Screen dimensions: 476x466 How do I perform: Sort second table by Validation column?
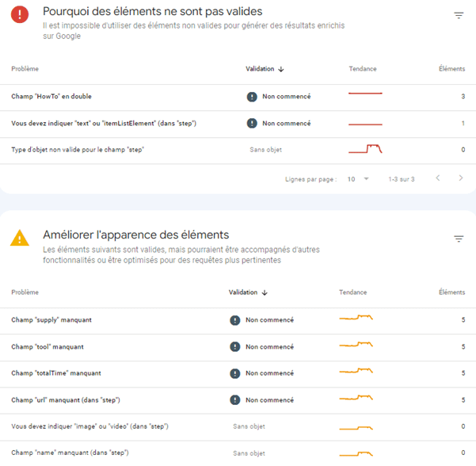tap(248, 292)
